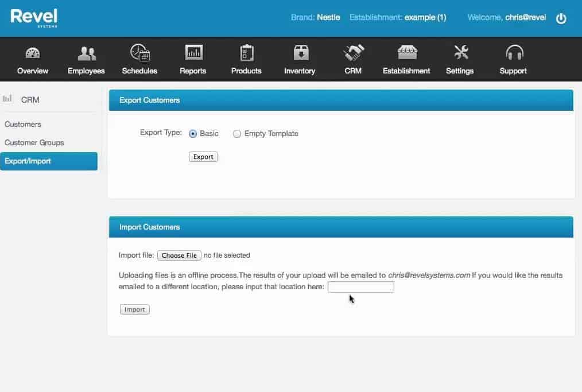The width and height of the screenshot is (582, 392).
Task: Click the Import button
Action: pyautogui.click(x=135, y=309)
